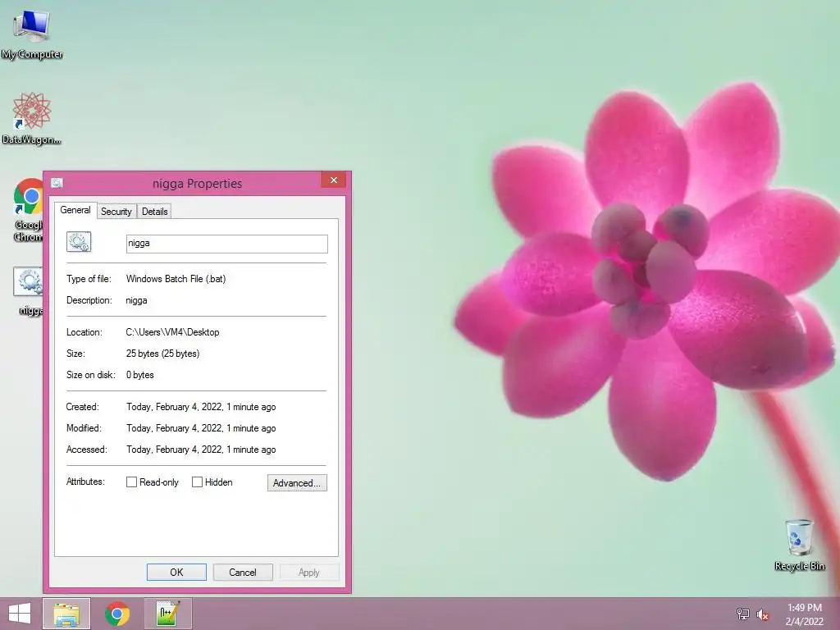
Task: Click the 'Size on disk' value '0 bytes'
Action: click(x=139, y=375)
